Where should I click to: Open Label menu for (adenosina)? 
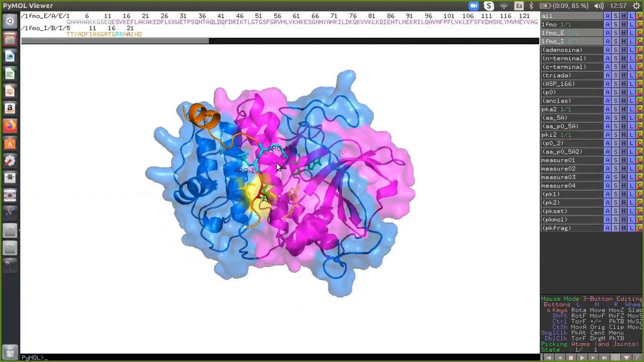click(631, 50)
